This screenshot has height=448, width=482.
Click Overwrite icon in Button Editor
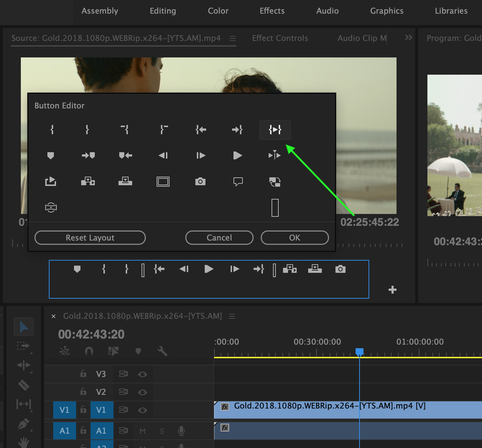point(125,181)
